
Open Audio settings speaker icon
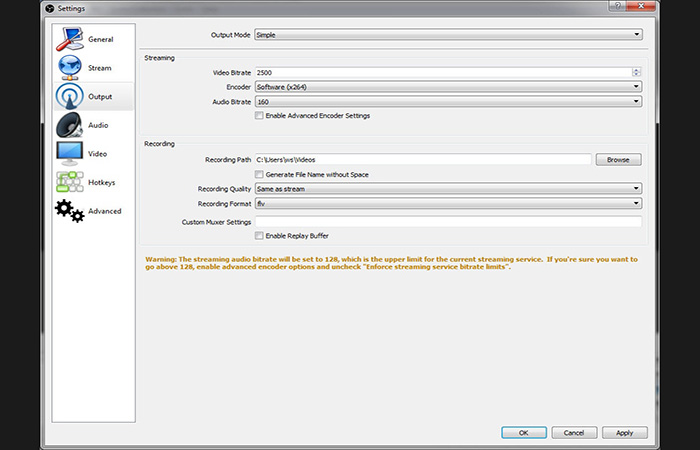70,125
